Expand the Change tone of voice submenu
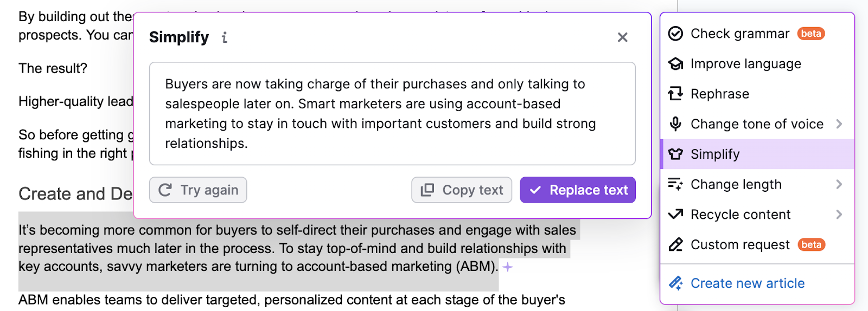868x311 pixels. click(839, 124)
